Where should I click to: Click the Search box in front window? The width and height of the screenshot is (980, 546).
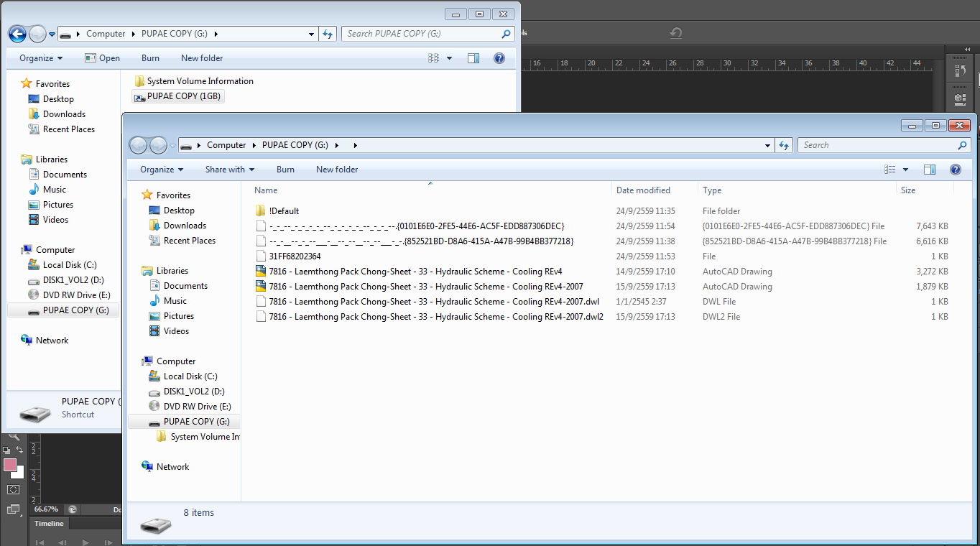pos(878,145)
